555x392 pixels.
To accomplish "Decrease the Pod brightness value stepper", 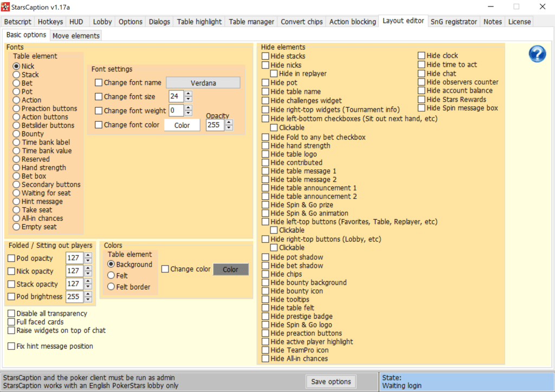I will coord(88,299).
